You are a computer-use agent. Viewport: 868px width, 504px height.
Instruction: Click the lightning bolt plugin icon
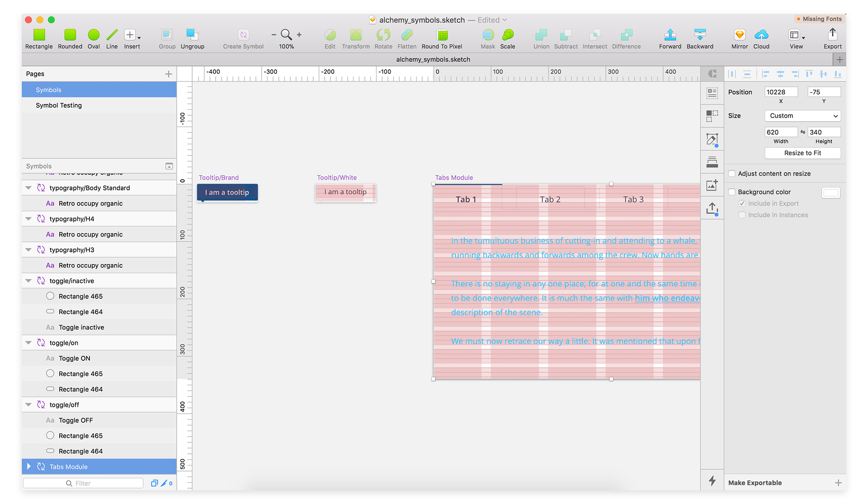(712, 480)
